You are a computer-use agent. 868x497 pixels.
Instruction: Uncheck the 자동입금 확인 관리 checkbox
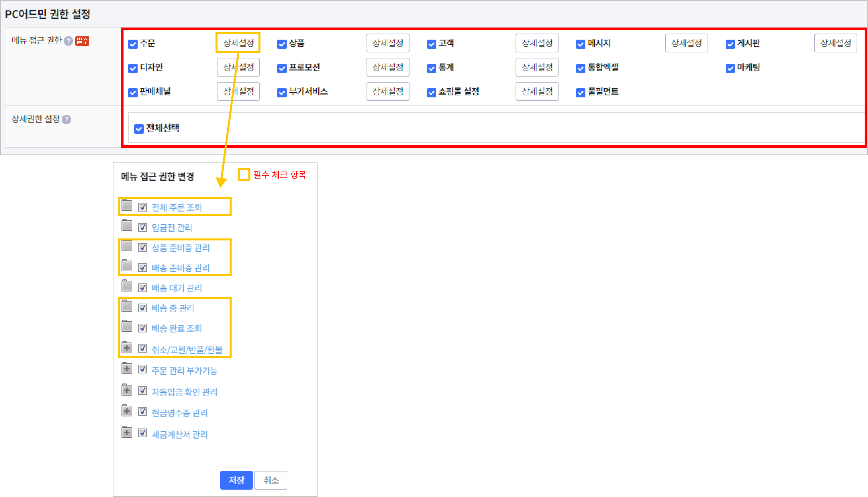point(143,390)
